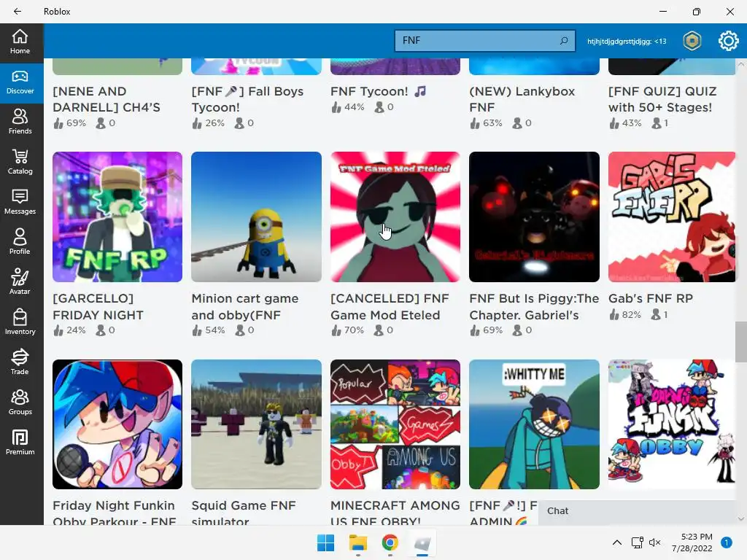Click the 70% rating on Game Mod Eteled

348,330
